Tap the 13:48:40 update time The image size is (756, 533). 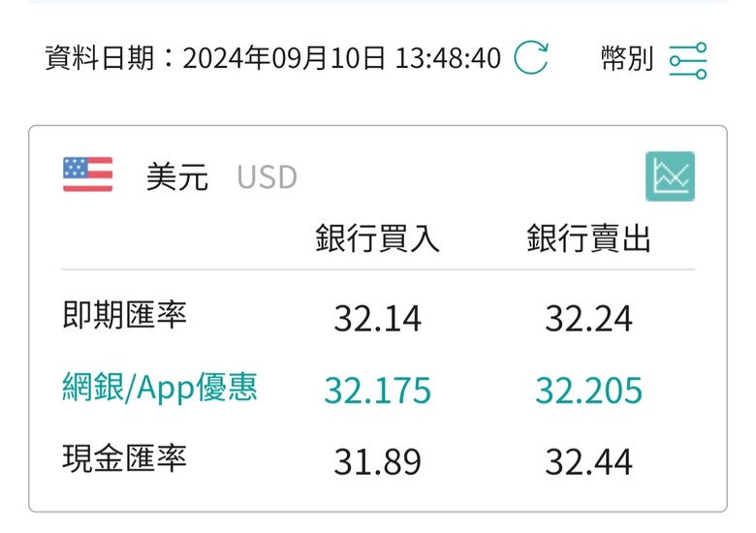pyautogui.click(x=448, y=58)
